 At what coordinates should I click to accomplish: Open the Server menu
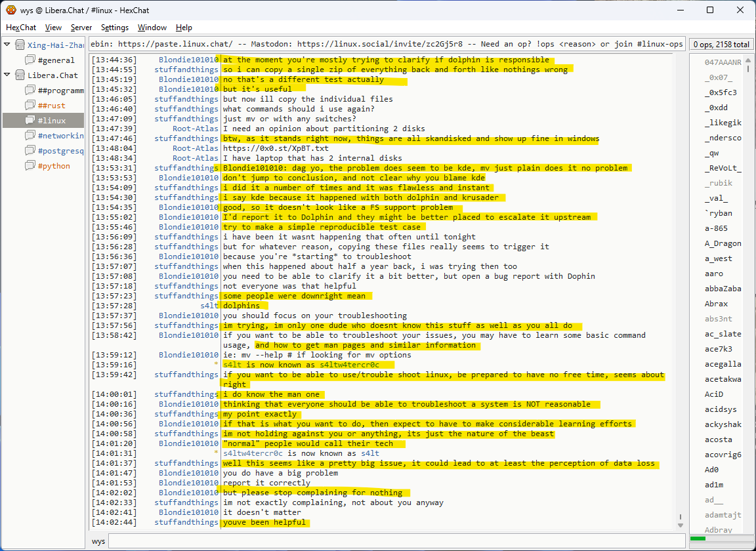point(81,28)
